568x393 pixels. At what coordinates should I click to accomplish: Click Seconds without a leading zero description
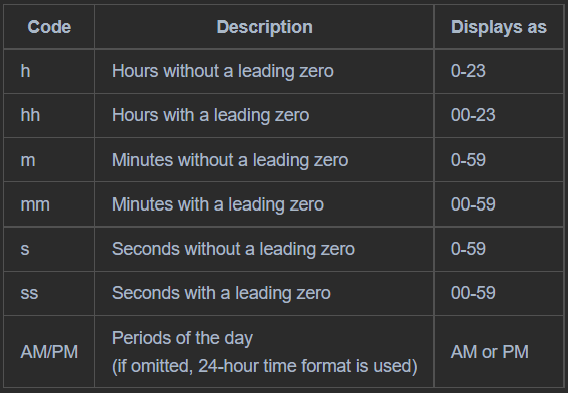(233, 249)
